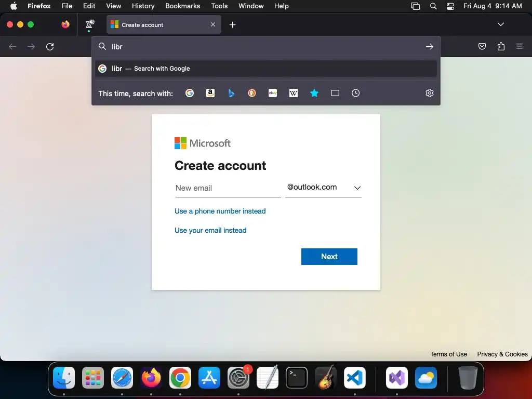The image size is (532, 399).
Task: Open the History menu
Action: (143, 6)
